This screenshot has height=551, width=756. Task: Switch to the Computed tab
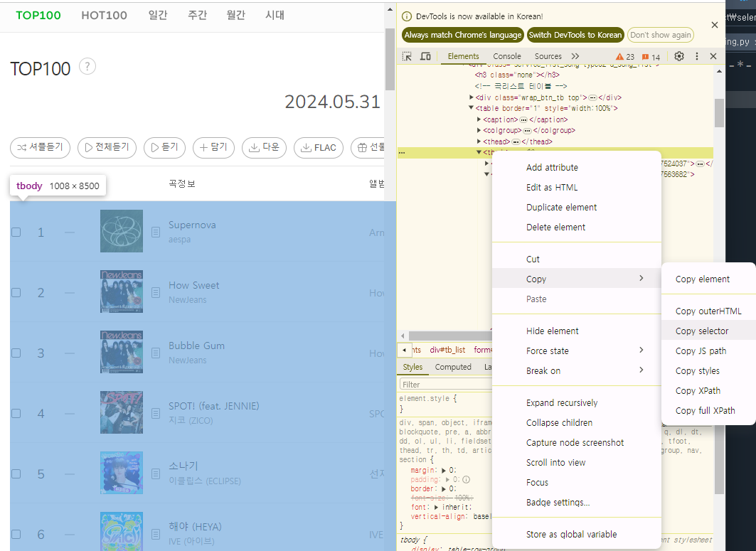(x=453, y=368)
